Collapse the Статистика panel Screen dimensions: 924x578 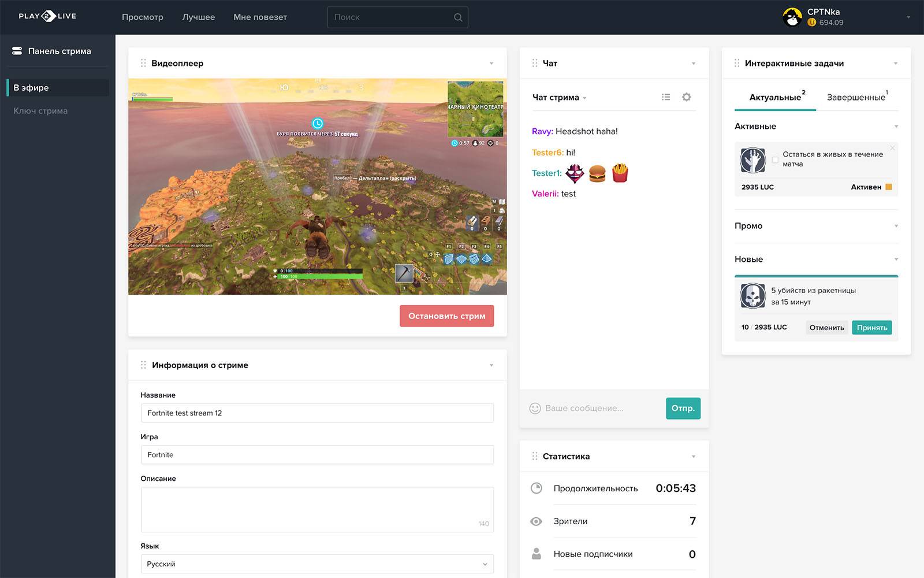(694, 457)
